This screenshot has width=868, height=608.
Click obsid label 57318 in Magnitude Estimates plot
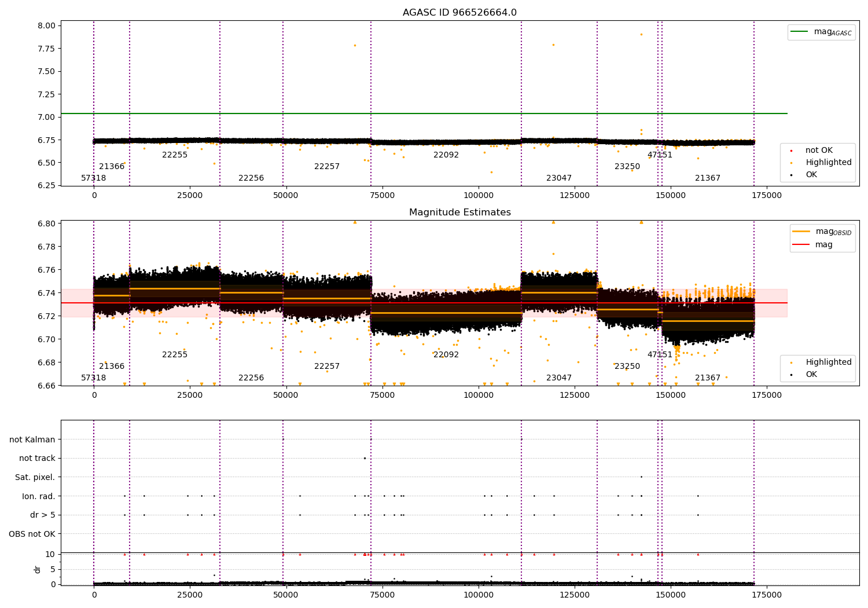(94, 378)
